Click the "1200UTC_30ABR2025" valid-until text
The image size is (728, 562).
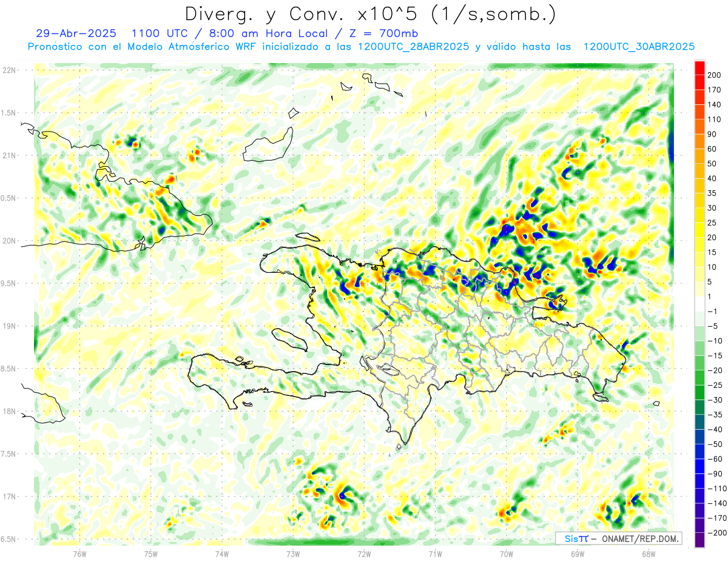(x=638, y=47)
